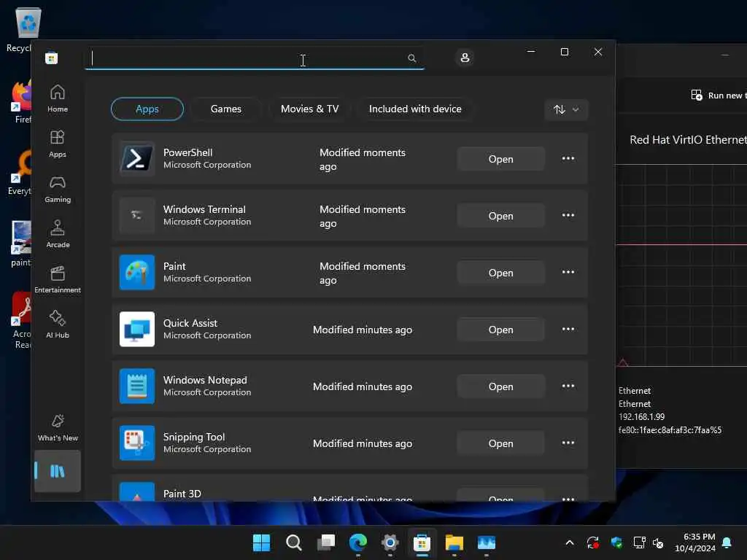
Task: Open the Apps section in sidebar
Action: pyautogui.click(x=58, y=144)
